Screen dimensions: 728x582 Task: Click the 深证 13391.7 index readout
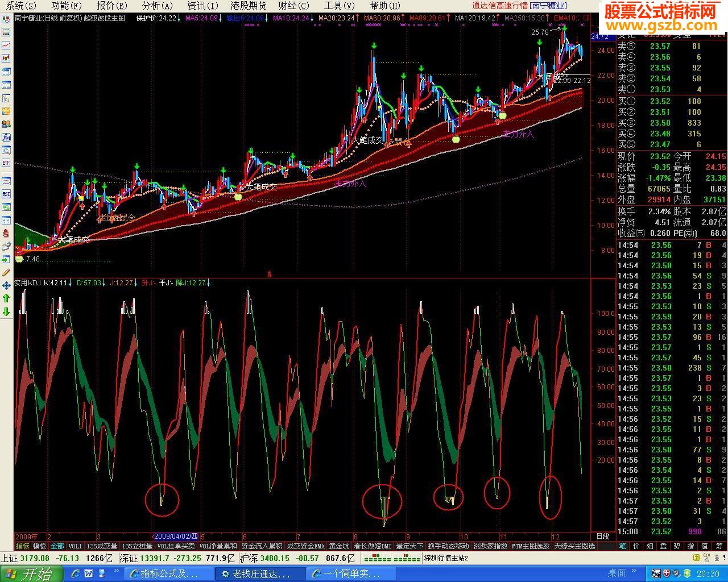point(176,559)
